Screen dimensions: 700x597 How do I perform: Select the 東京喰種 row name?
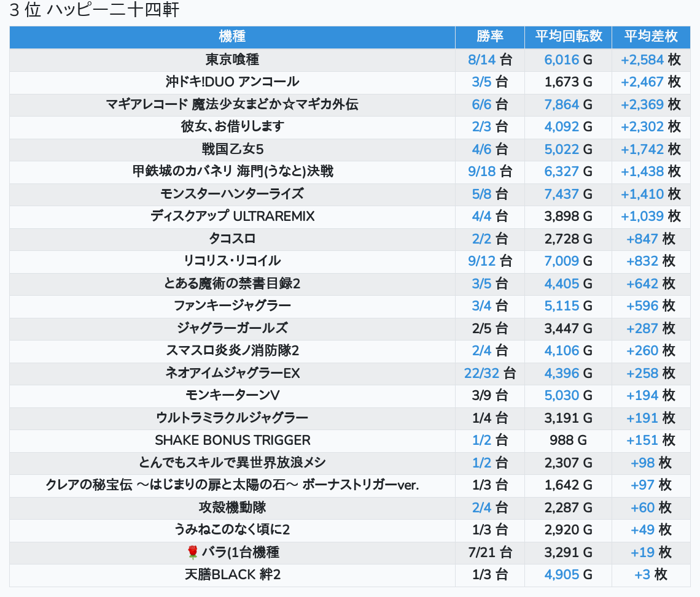pos(232,60)
